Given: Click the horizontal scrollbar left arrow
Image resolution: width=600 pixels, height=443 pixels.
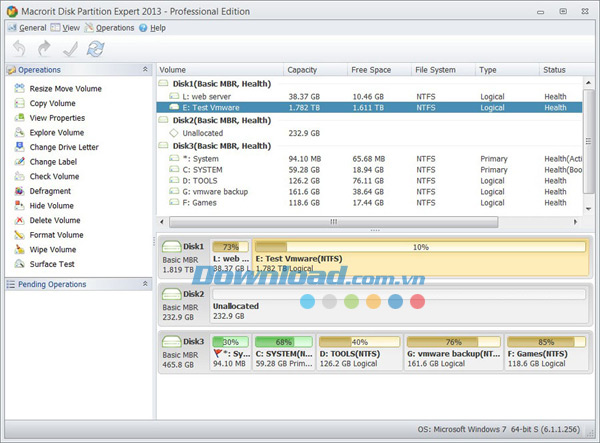Looking at the screenshot, I should pyautogui.click(x=162, y=222).
